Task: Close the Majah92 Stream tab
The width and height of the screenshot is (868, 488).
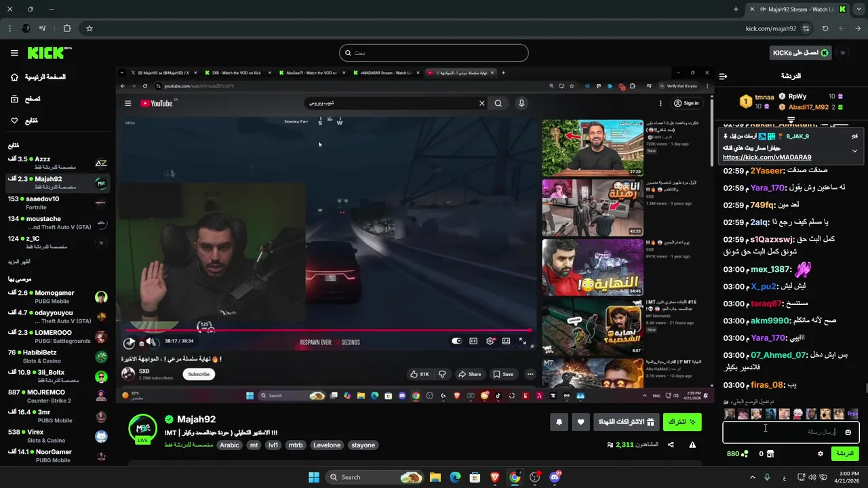Action: (x=752, y=9)
